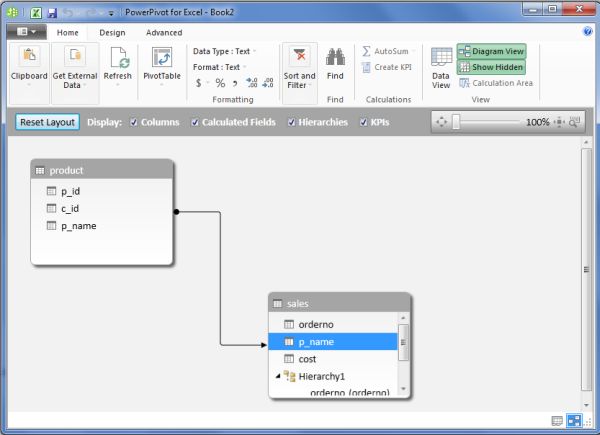Click diagram vertical scrollbar down arrow
600x435 pixels.
pyautogui.click(x=586, y=405)
